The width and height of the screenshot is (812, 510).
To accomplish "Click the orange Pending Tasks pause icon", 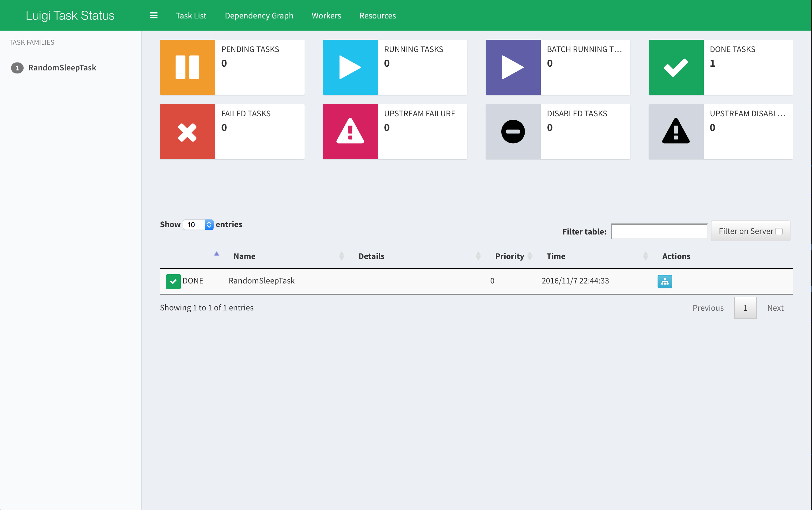I will [x=188, y=67].
